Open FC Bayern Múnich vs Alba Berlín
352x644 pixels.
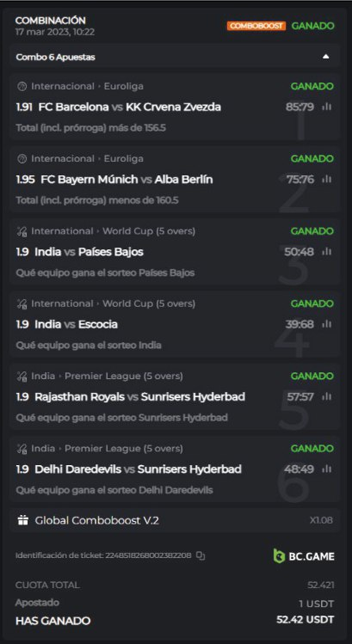click(127, 180)
